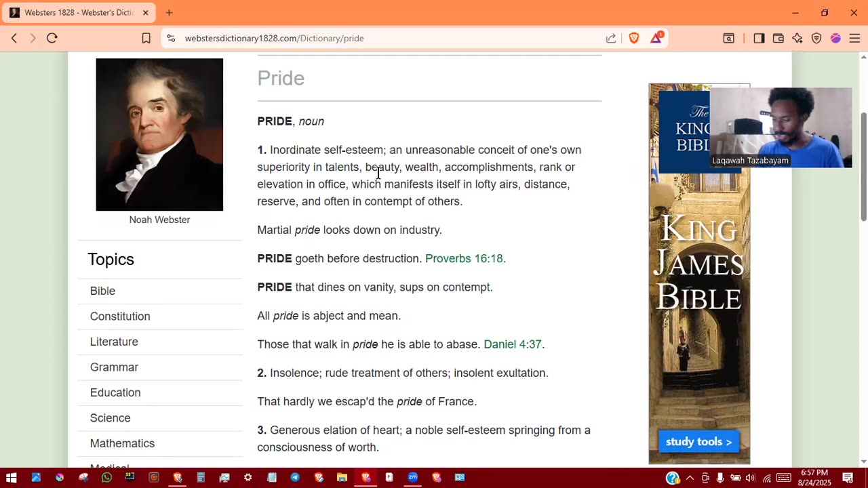
Task: Open Brave Wallet icon
Action: click(x=778, y=39)
